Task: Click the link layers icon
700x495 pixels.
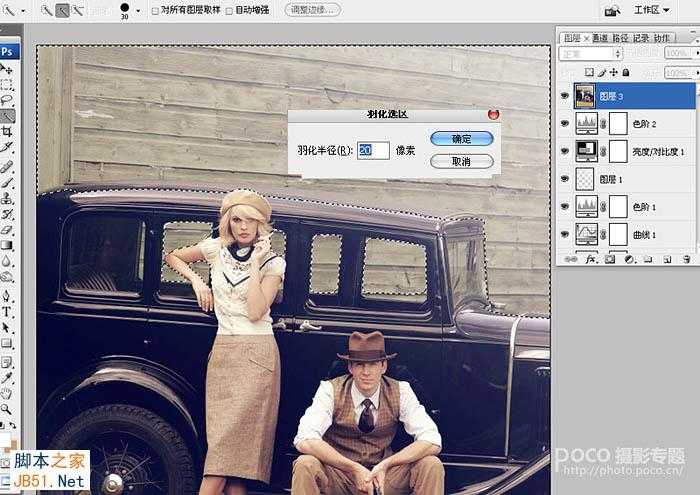Action: (x=570, y=259)
